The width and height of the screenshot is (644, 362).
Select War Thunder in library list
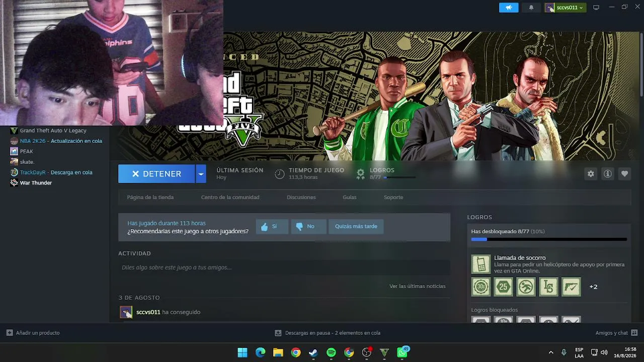click(x=36, y=183)
